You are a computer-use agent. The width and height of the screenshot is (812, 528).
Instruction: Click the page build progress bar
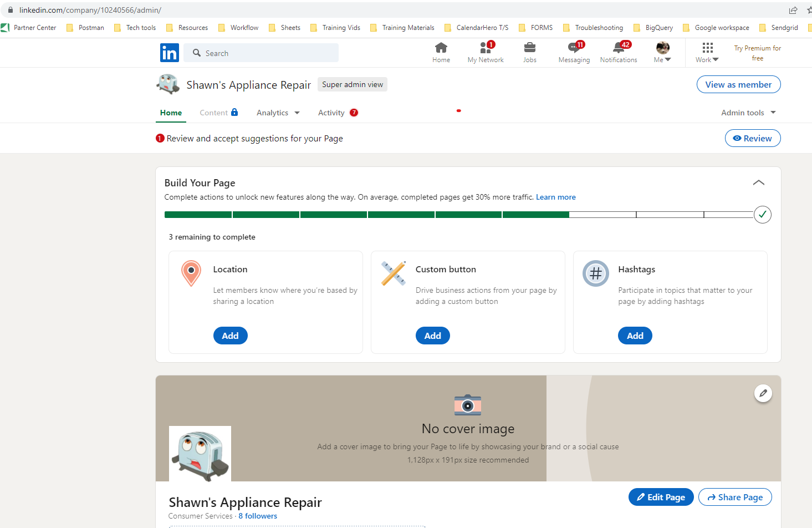(459, 215)
